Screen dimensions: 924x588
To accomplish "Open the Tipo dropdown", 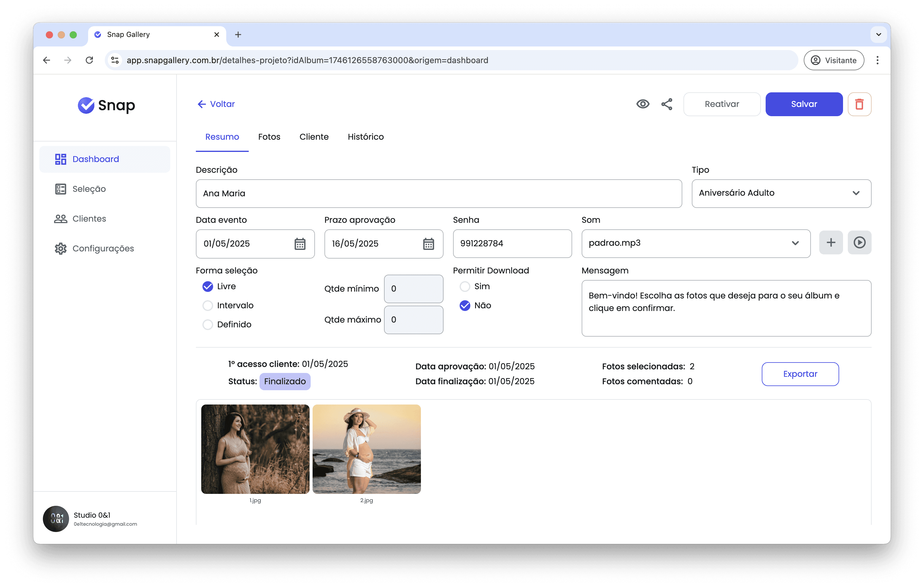I will [781, 193].
